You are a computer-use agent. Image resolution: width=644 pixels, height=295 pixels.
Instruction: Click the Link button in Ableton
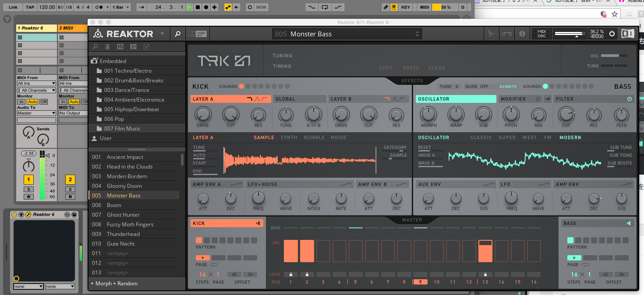click(x=13, y=7)
